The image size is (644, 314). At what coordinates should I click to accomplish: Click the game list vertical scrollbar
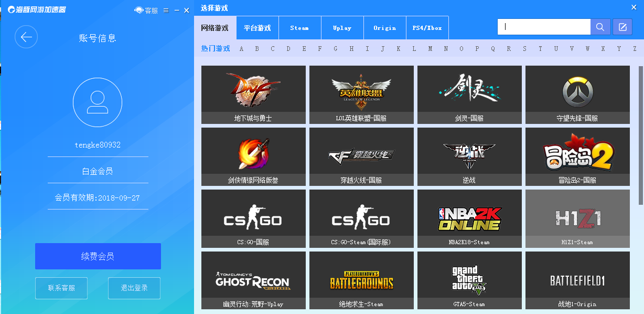tap(640, 135)
